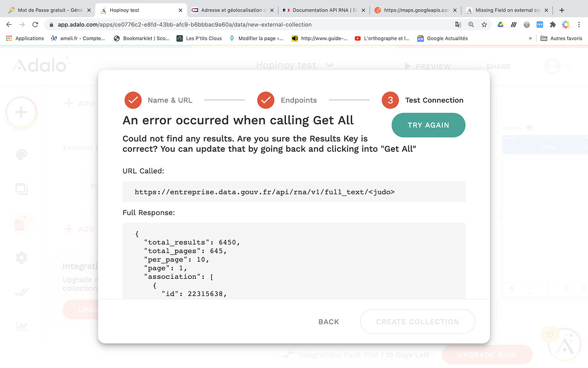Viewport: 588px width, 368px height.
Task: Click the zoom magnifier in address bar
Action: click(471, 25)
